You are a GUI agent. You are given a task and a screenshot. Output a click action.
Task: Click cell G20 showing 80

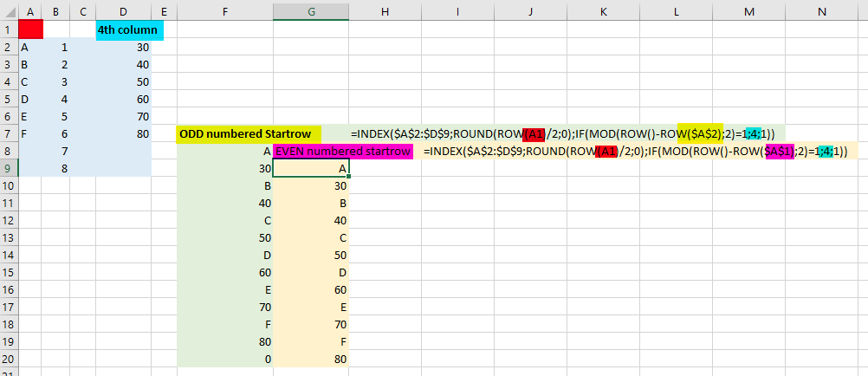(x=310, y=359)
